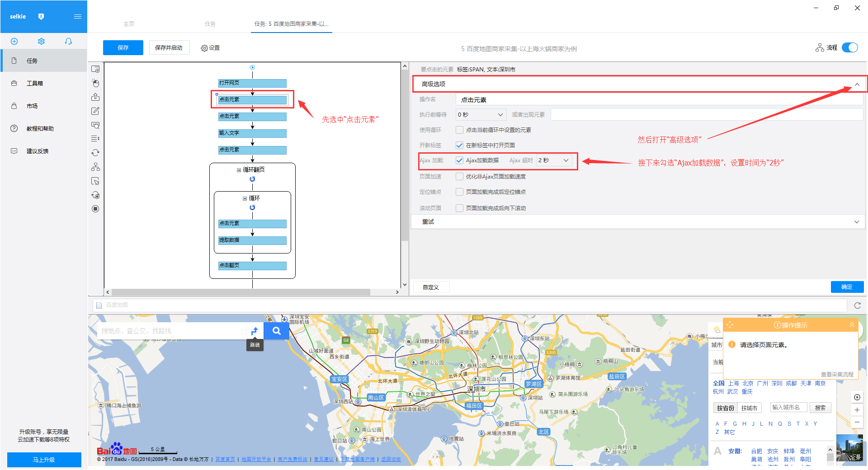868x470 pixels.
Task: Open the Ajax超时 2秒 dropdown
Action: coord(554,160)
